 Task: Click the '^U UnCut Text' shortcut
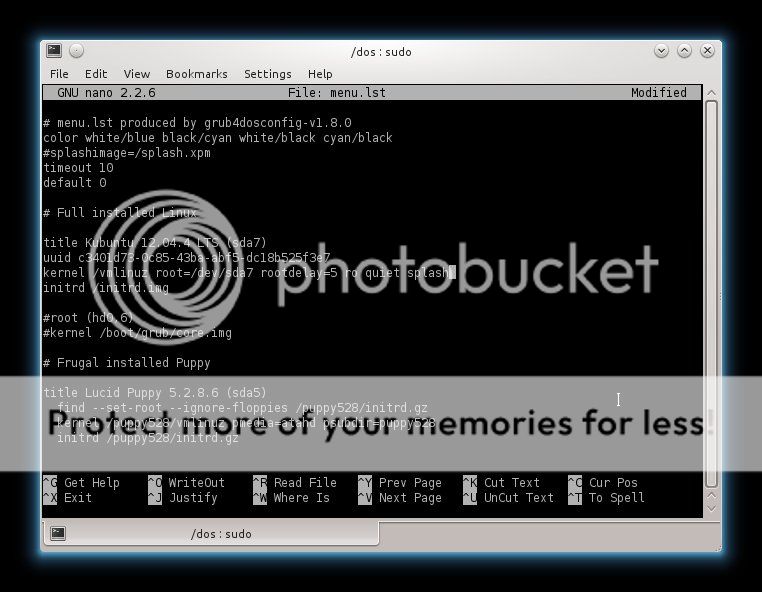click(x=508, y=498)
